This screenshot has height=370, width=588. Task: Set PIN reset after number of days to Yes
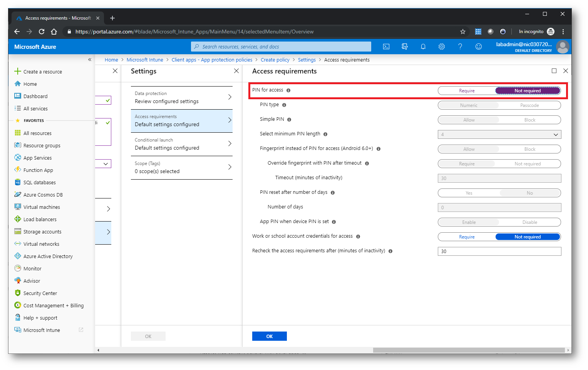point(469,193)
